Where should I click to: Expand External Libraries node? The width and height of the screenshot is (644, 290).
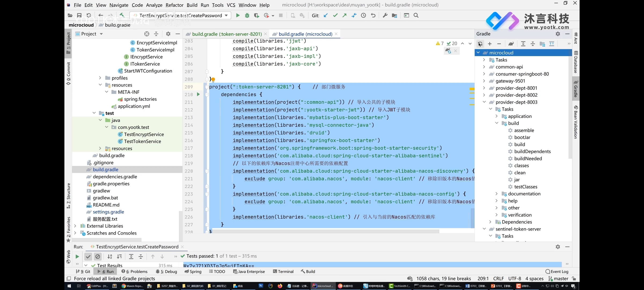click(x=75, y=226)
